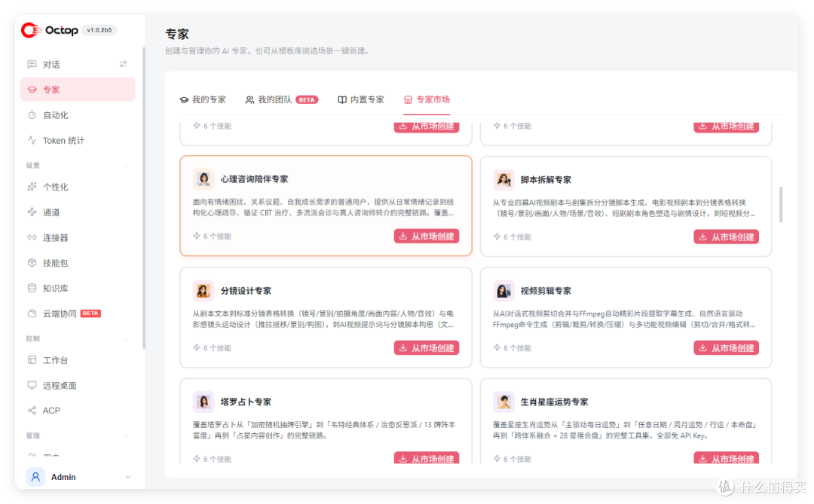The image size is (814, 504).
Task: Collapse the 设置 section chevron
Action: 126,166
